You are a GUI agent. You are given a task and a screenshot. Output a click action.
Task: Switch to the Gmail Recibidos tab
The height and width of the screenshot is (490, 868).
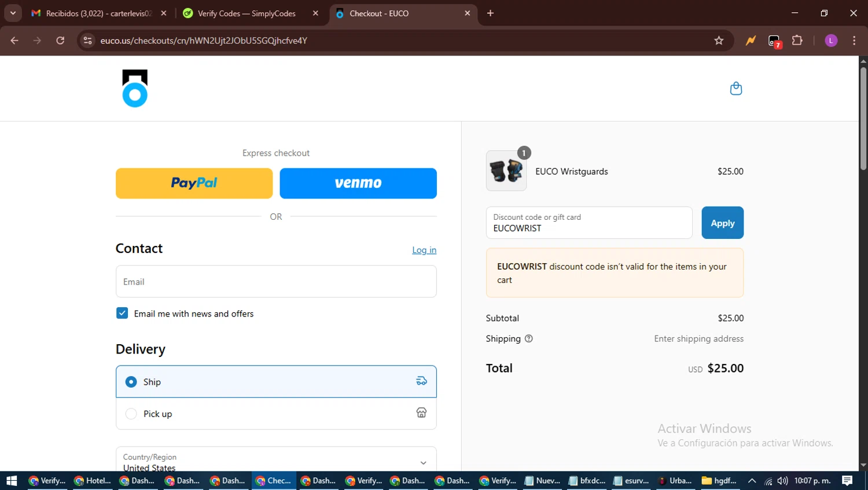99,13
